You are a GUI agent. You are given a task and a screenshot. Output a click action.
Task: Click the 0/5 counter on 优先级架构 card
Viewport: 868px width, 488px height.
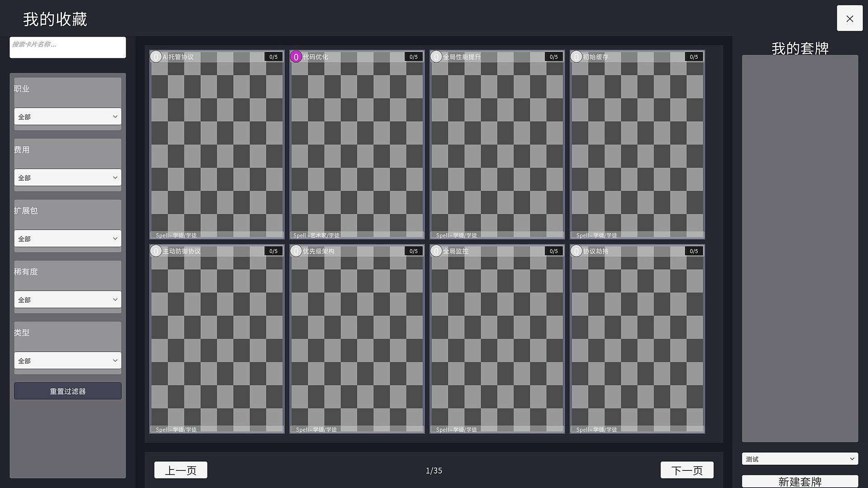pyautogui.click(x=414, y=251)
